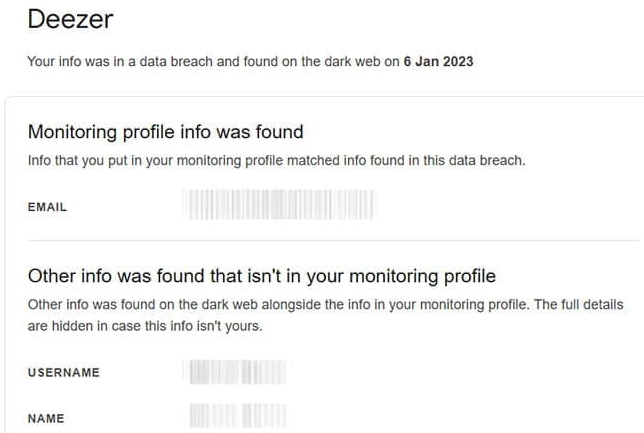This screenshot has height=433, width=644.
Task: Click "Info that you put in your monitoring" text
Action: coord(140,160)
